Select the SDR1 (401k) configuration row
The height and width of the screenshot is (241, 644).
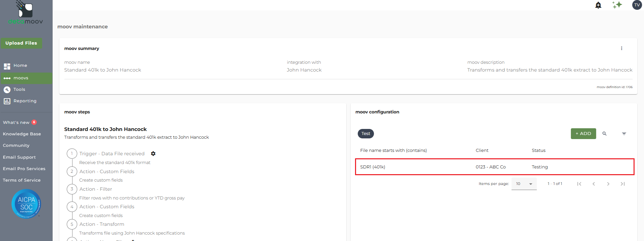point(495,167)
